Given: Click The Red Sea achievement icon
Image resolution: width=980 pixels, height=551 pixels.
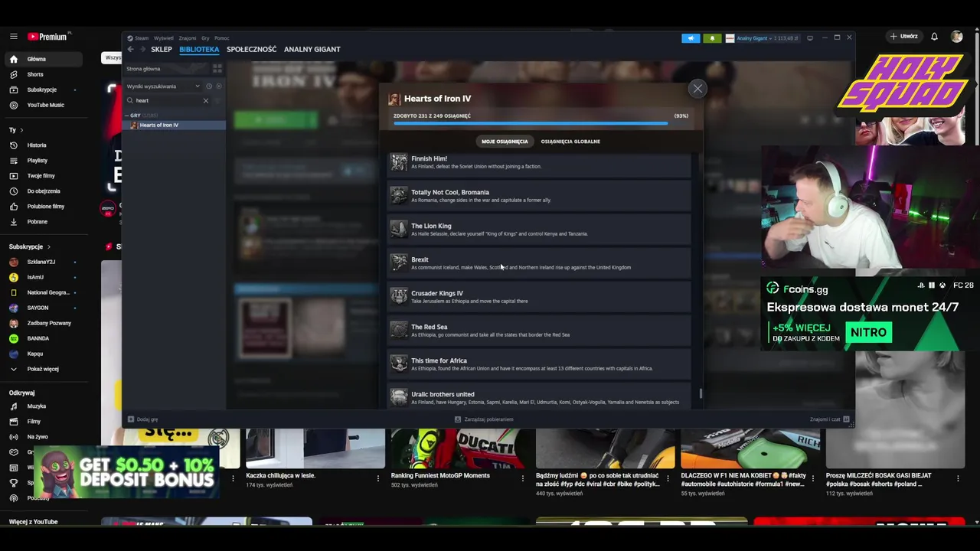Looking at the screenshot, I should pos(399,330).
